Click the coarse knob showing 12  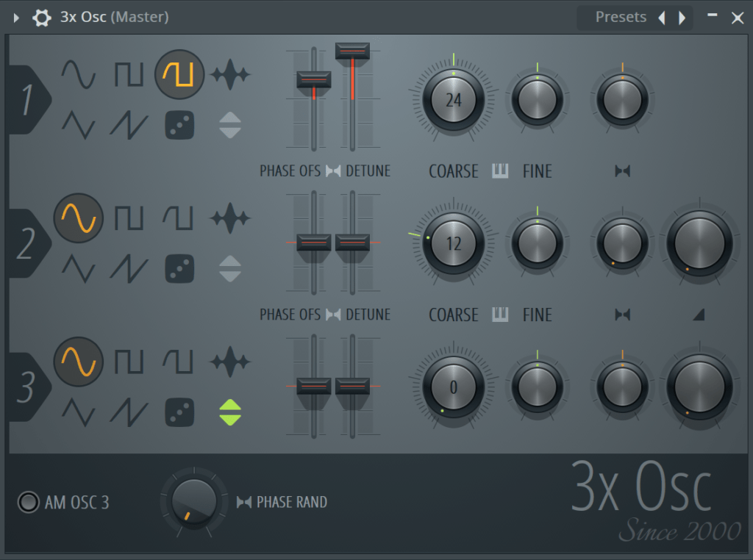point(453,243)
